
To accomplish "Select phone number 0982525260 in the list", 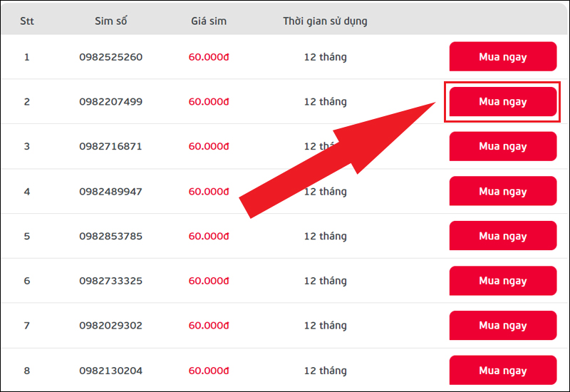I will click(110, 56).
